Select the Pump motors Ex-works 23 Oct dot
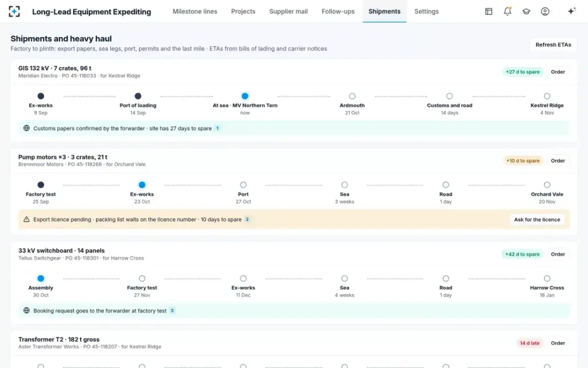588x368 pixels. (x=142, y=185)
